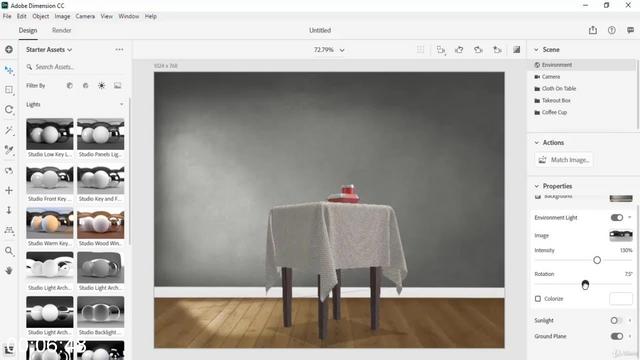Open the feedback speech bubble icon
This screenshot has width=640, height=360.
coord(630,30)
